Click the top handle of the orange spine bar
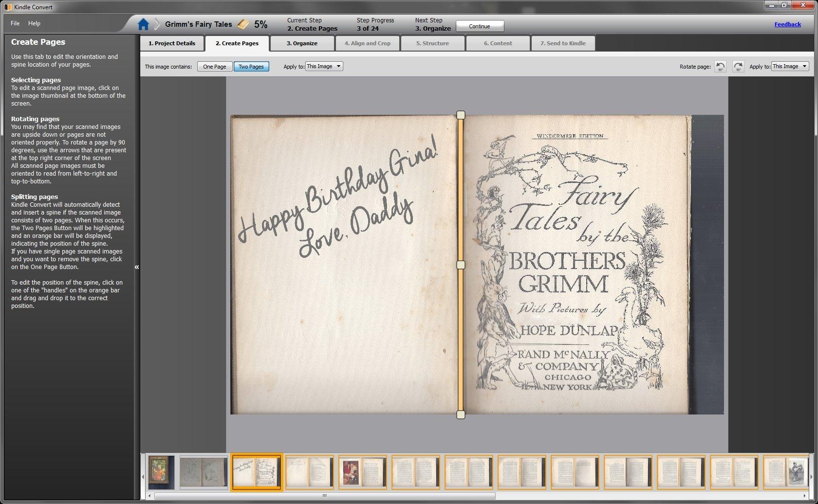The width and height of the screenshot is (818, 504). pyautogui.click(x=461, y=115)
